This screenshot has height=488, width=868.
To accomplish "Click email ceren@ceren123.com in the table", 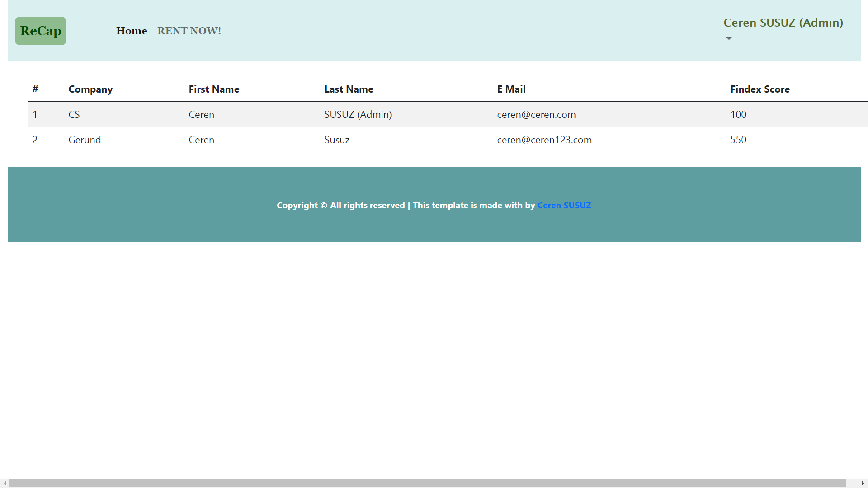I will pyautogui.click(x=544, y=140).
